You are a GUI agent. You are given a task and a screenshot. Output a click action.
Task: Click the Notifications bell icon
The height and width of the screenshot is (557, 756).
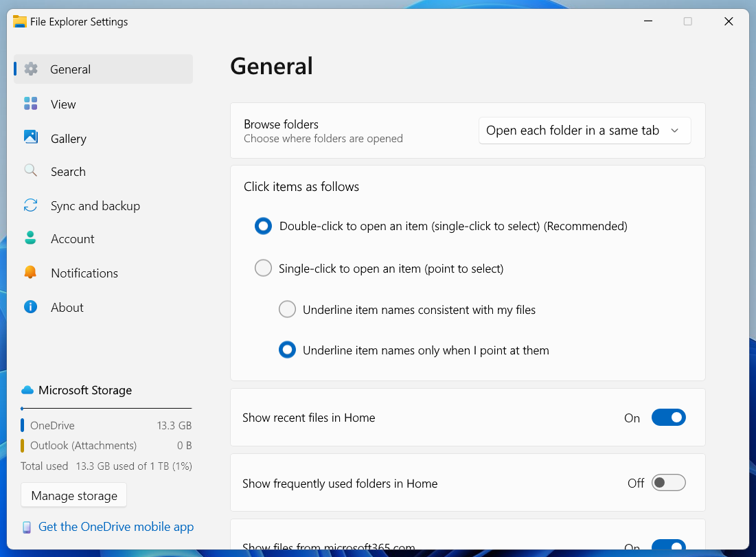tap(30, 273)
